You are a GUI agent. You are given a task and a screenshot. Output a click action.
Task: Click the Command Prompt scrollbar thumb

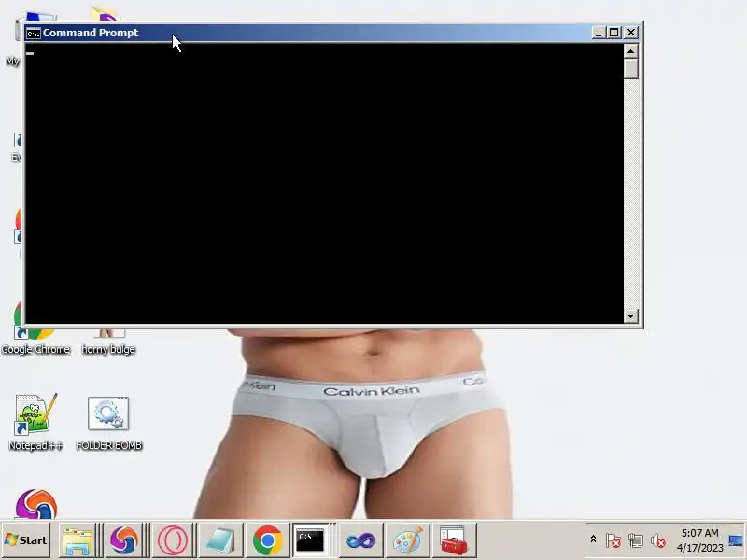click(x=631, y=68)
